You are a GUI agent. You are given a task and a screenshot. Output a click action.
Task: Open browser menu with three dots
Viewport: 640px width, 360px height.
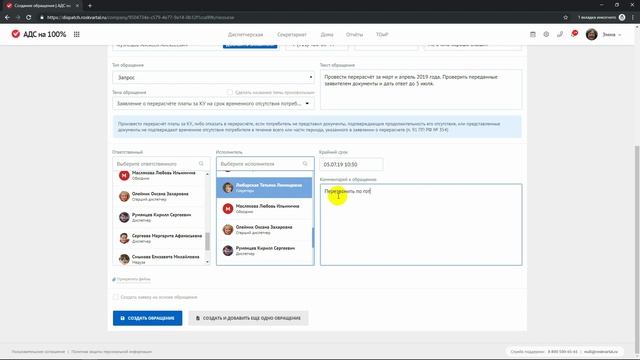tap(633, 18)
